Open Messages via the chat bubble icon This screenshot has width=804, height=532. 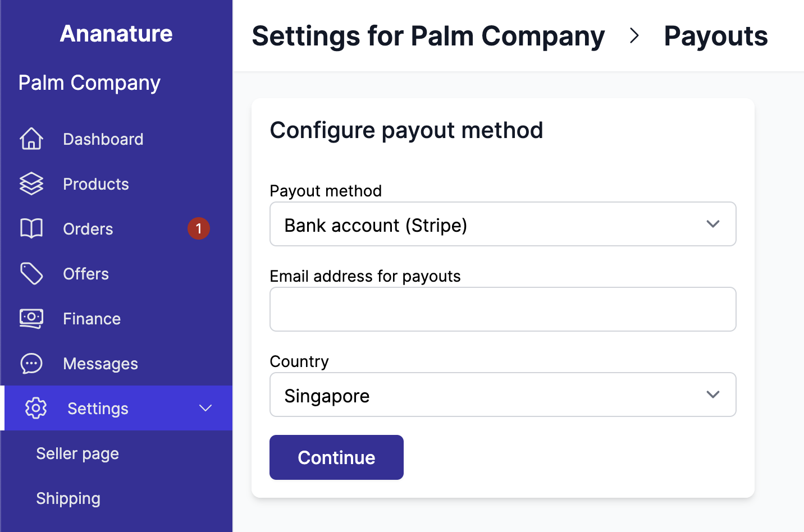point(31,363)
